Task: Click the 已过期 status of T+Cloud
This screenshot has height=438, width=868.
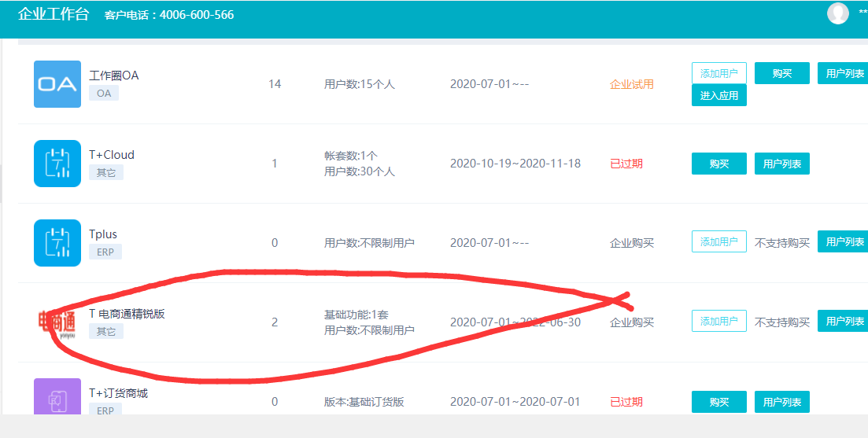Action: click(626, 164)
